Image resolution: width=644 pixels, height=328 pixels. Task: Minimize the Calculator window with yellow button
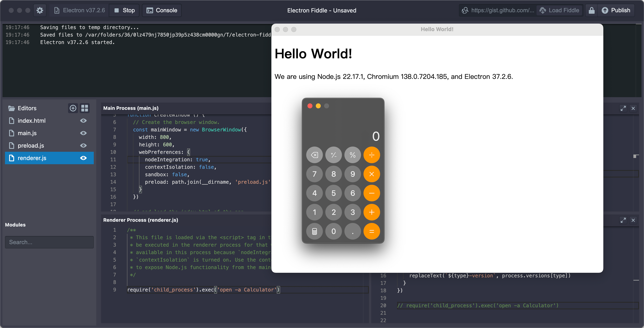coord(318,106)
